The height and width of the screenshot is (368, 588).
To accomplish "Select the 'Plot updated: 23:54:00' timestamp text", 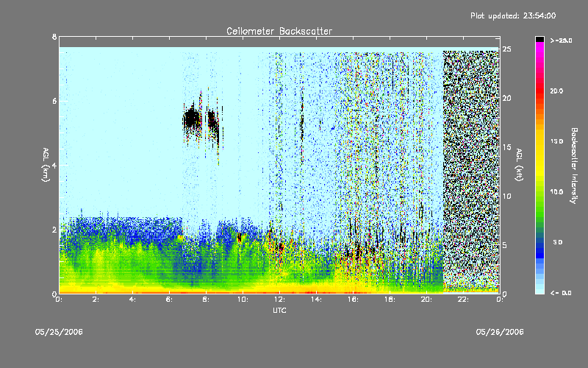I will pos(513,15).
